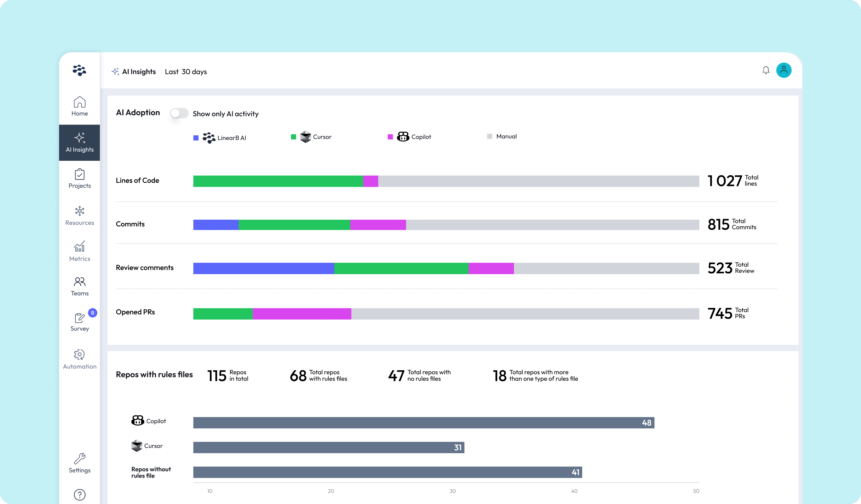Click the LinearB logo

pyautogui.click(x=79, y=71)
